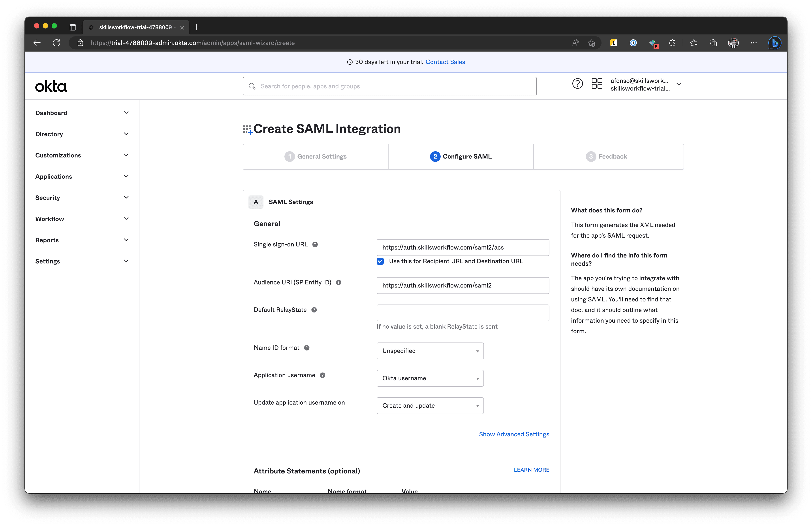Expand the Security menu
812x526 pixels.
tap(82, 198)
